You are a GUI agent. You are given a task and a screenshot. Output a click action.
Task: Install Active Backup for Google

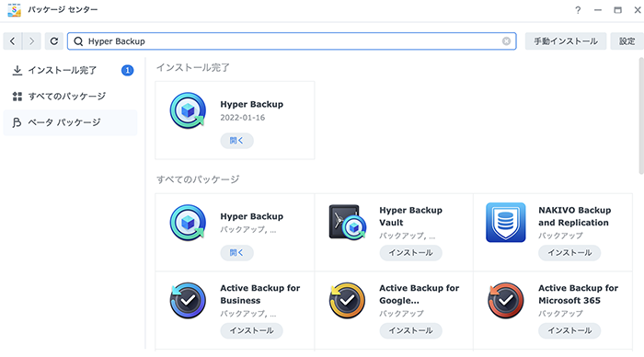click(x=410, y=330)
